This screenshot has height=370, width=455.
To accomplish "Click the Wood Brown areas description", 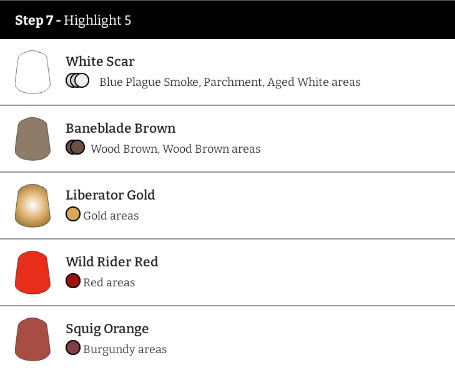I will [176, 149].
